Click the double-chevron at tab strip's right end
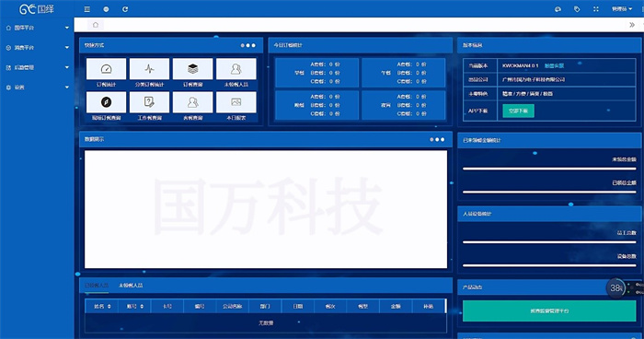The image size is (644, 339). pyautogui.click(x=632, y=25)
